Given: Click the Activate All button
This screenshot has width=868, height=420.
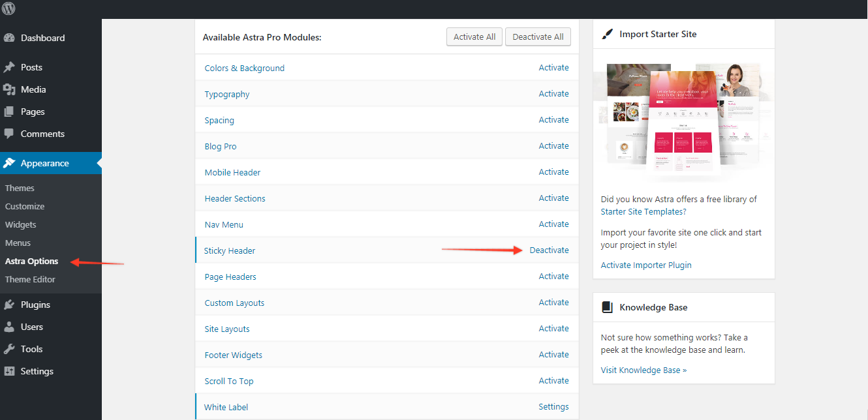Looking at the screenshot, I should [x=474, y=37].
